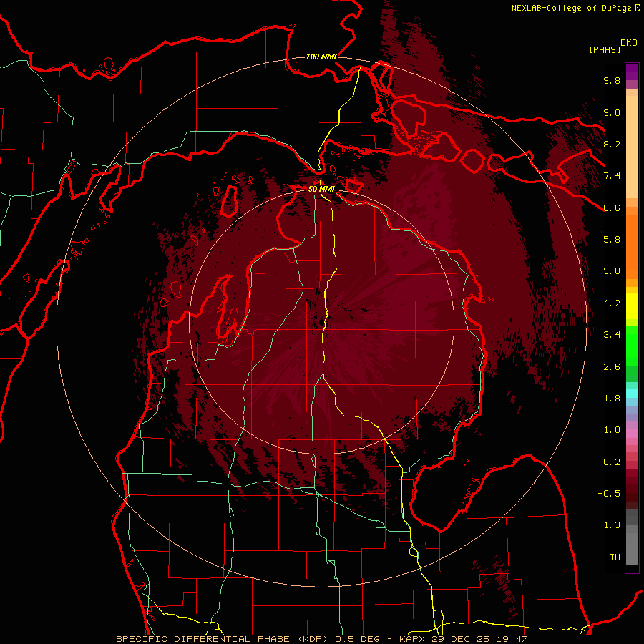Click the KAPX 29 DEC 25 19:47 timestamp

[x=464, y=639]
